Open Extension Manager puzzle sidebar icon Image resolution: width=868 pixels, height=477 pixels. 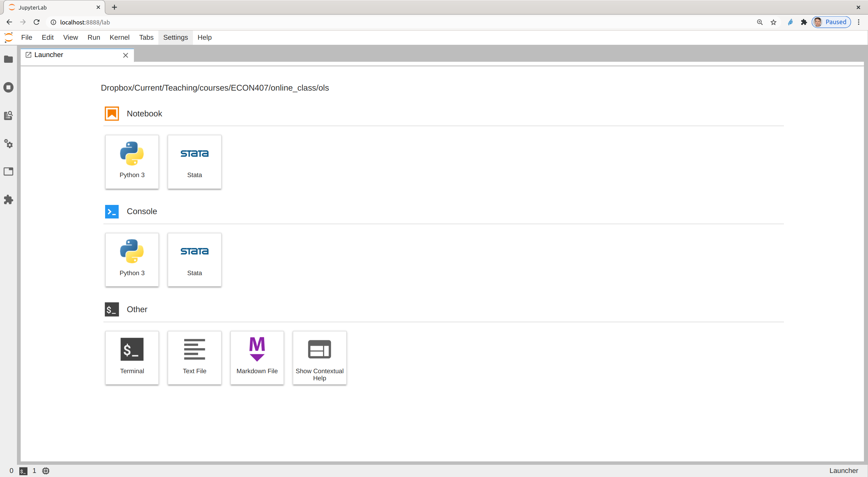tap(8, 200)
